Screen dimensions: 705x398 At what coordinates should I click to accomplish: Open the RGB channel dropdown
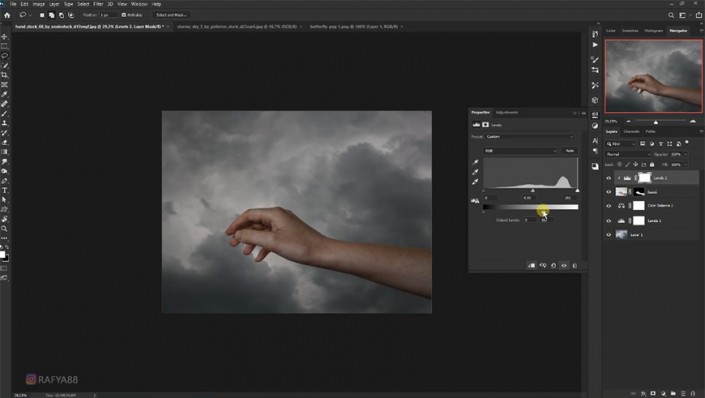[521, 151]
